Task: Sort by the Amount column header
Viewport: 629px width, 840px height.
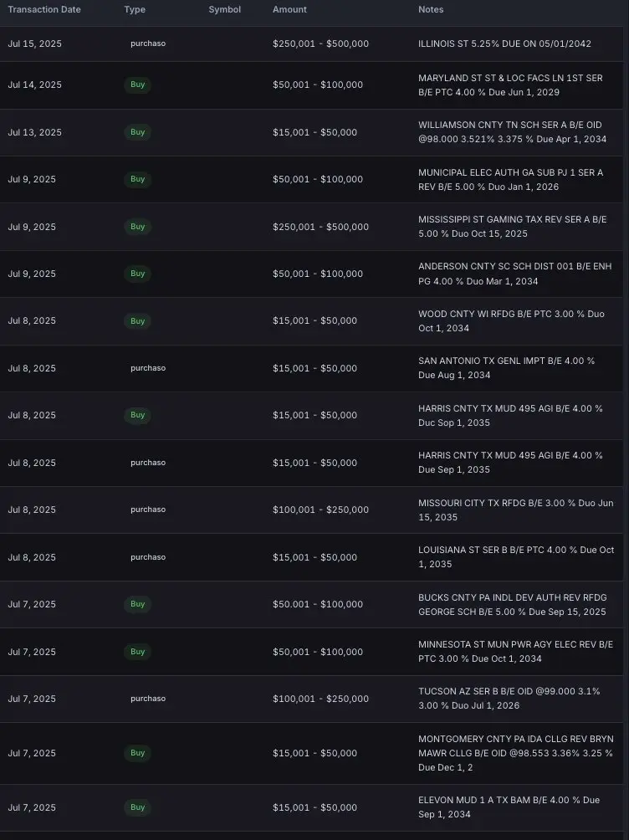Action: click(x=289, y=10)
